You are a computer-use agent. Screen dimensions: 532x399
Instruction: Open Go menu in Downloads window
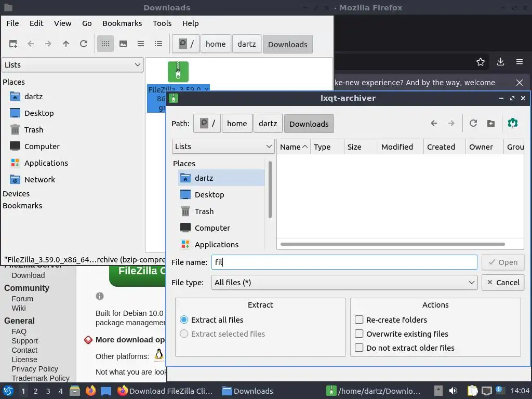pyautogui.click(x=87, y=23)
